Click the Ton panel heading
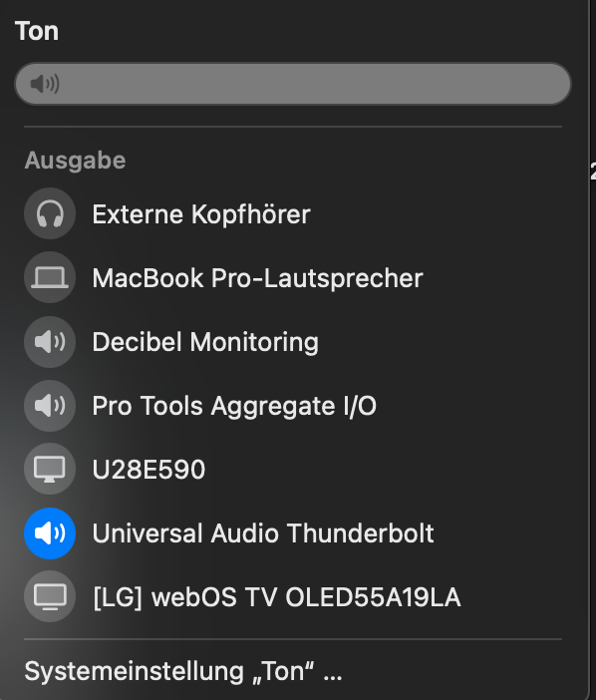This screenshot has height=700, width=596. [x=37, y=31]
